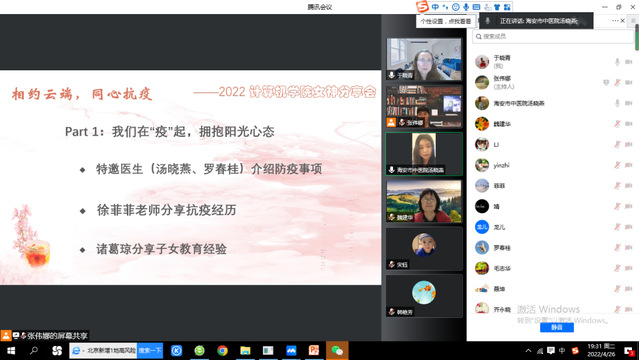Select the 于晓青 video thumbnail

(x=424, y=59)
